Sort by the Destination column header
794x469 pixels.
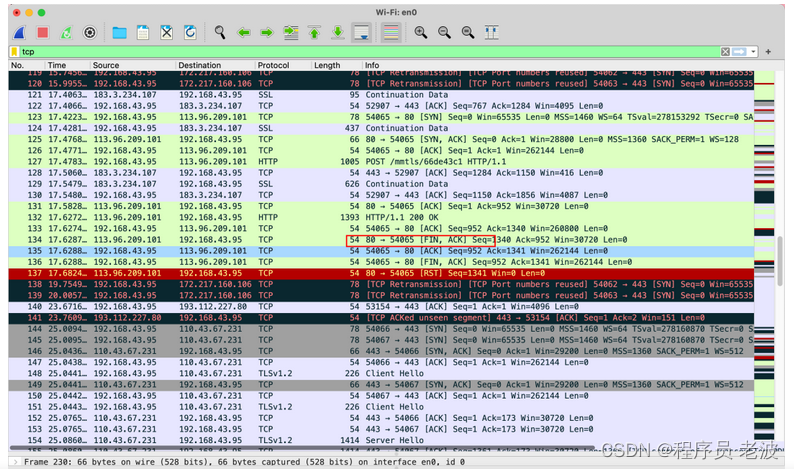[215, 65]
